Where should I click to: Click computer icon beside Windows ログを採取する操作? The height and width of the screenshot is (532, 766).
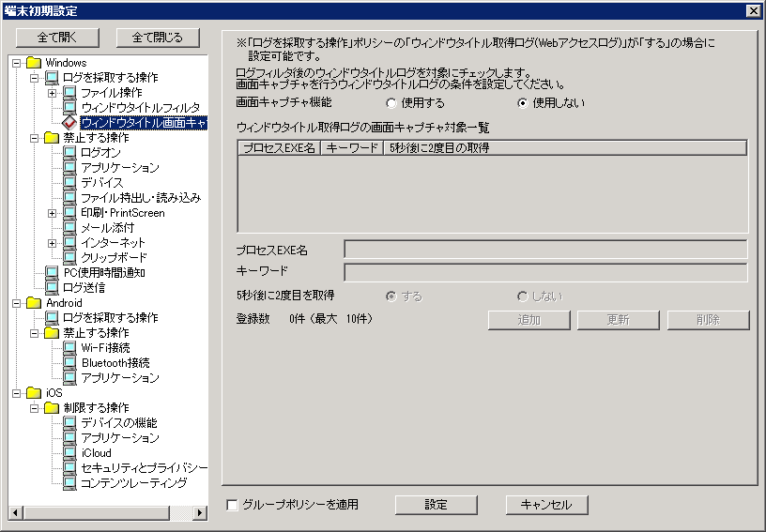pyautogui.click(x=52, y=78)
